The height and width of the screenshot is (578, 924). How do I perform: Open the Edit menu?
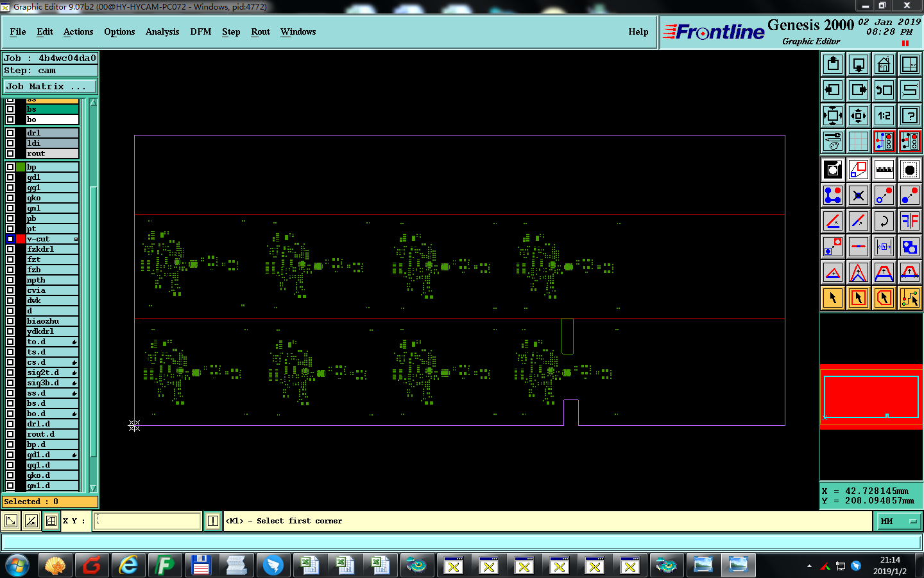pyautogui.click(x=45, y=31)
